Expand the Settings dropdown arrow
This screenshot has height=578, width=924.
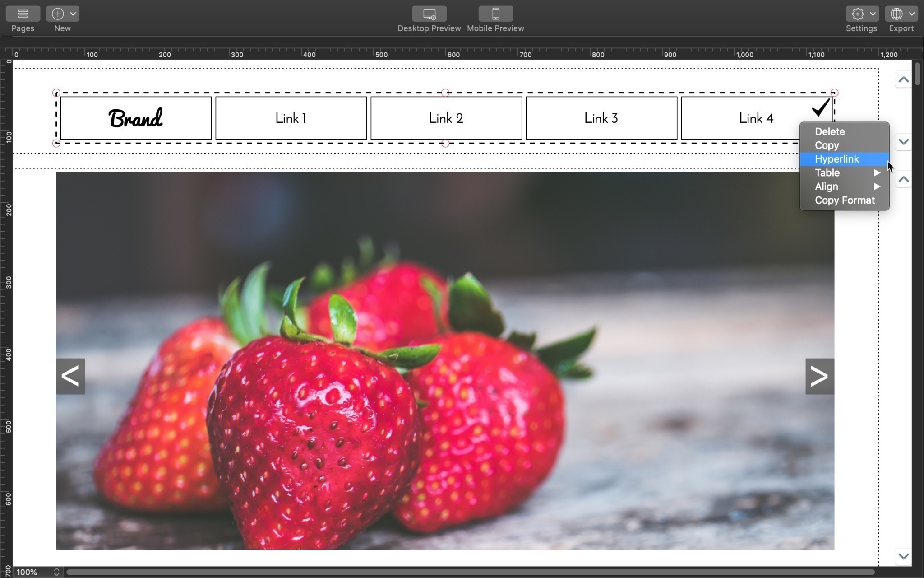(873, 14)
